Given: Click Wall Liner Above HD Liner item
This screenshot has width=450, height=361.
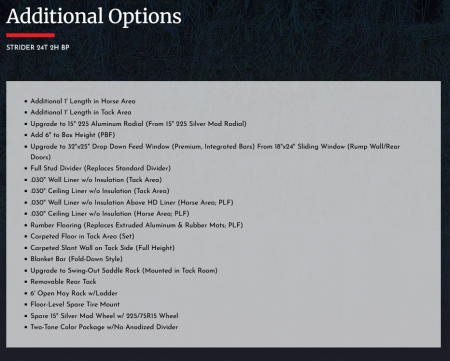Looking at the screenshot, I should pyautogui.click(x=132, y=202).
